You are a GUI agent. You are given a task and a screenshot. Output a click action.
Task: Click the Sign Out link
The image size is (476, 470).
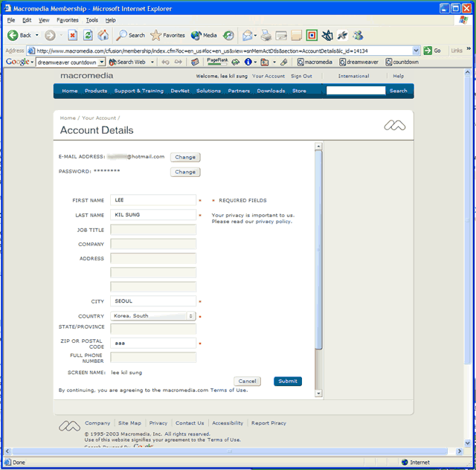coord(301,76)
